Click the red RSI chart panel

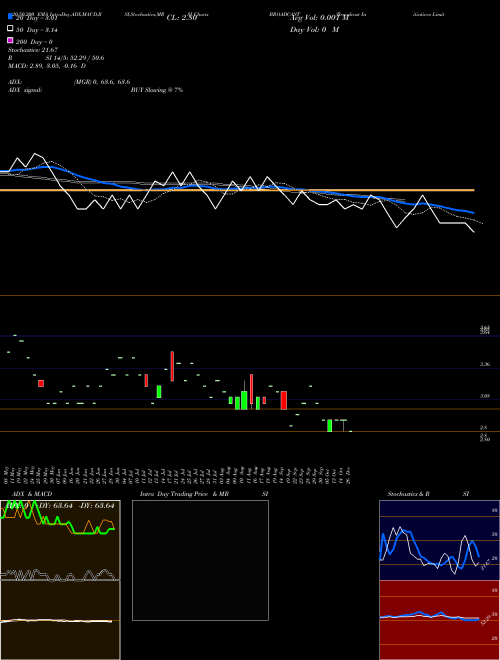coord(439,620)
